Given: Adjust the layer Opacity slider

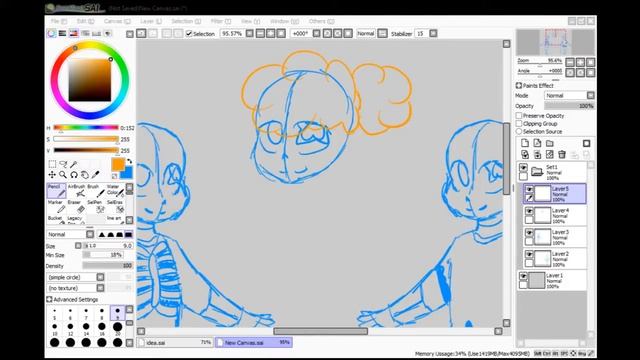Looking at the screenshot, I should click(x=569, y=106).
